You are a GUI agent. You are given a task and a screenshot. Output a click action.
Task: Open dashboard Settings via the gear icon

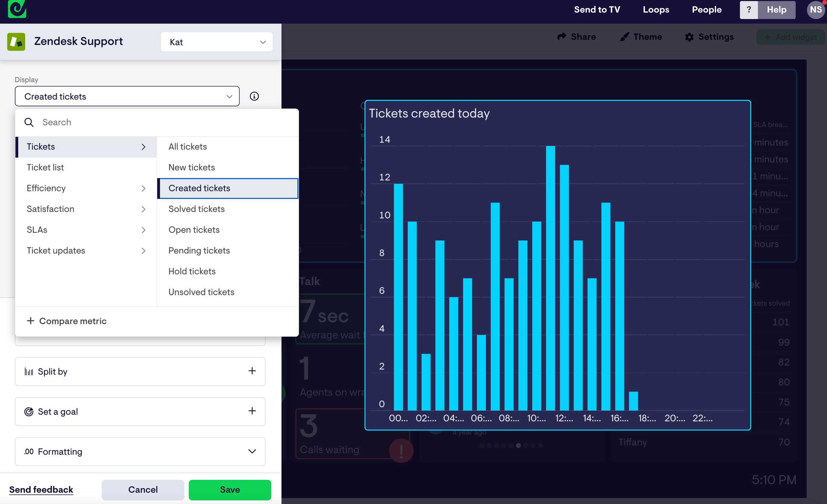[x=690, y=37]
